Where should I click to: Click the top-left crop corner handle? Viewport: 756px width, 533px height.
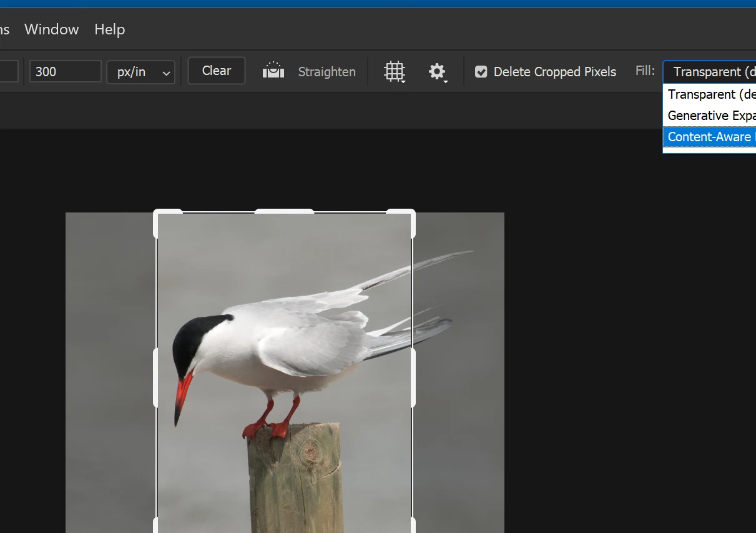[x=157, y=214]
